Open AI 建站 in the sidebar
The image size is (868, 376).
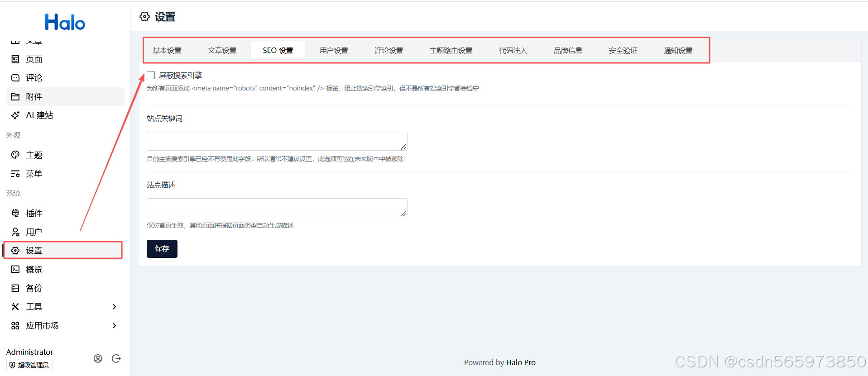[65, 115]
